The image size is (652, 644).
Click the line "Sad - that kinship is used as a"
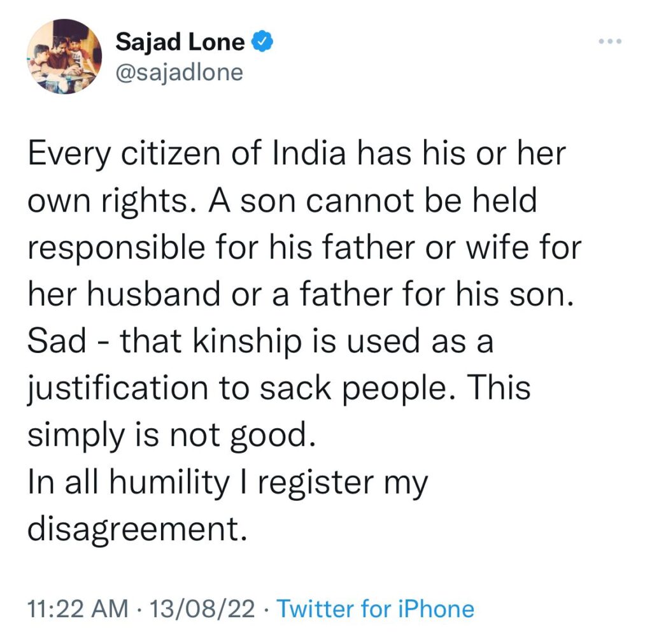[x=260, y=342]
